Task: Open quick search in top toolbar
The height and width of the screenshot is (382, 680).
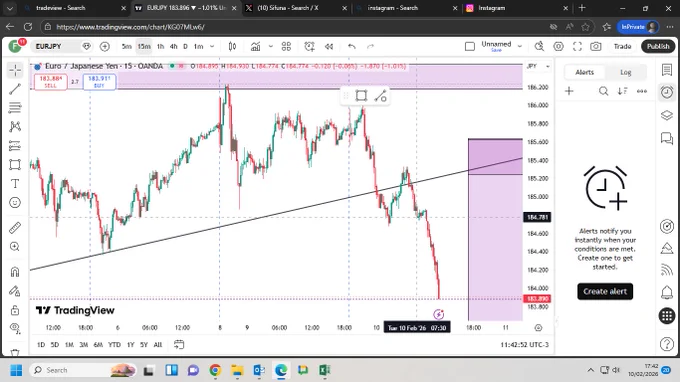Action: (539, 46)
